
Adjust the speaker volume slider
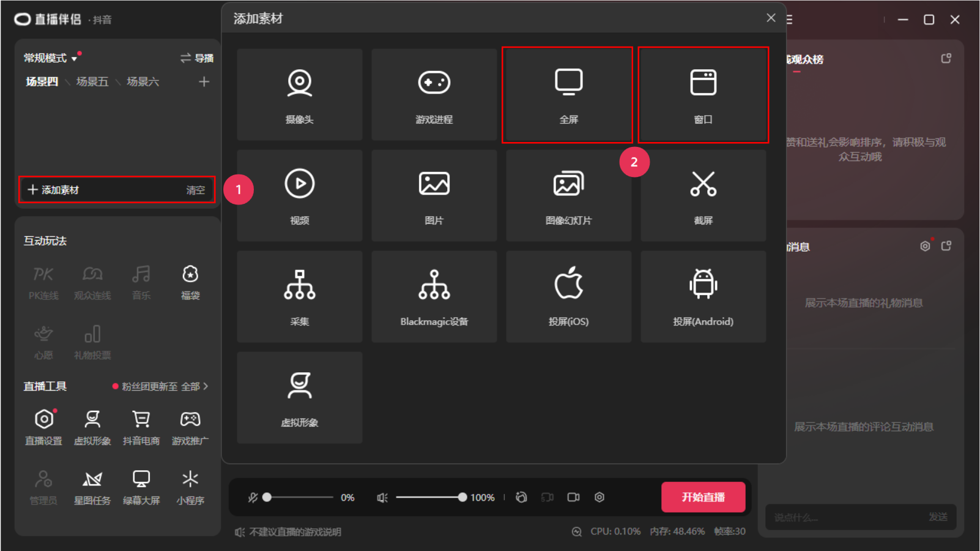[431, 497]
